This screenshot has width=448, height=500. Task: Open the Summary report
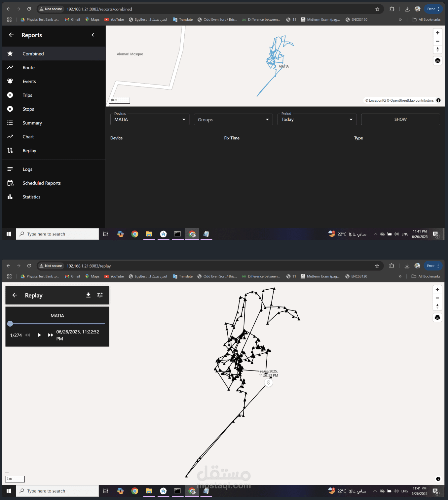(54, 123)
